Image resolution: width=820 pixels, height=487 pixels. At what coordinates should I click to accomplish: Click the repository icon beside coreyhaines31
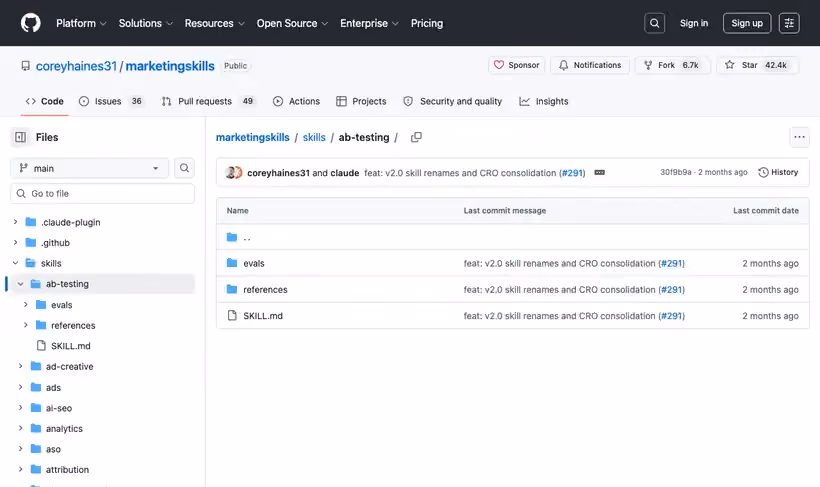[x=25, y=66]
